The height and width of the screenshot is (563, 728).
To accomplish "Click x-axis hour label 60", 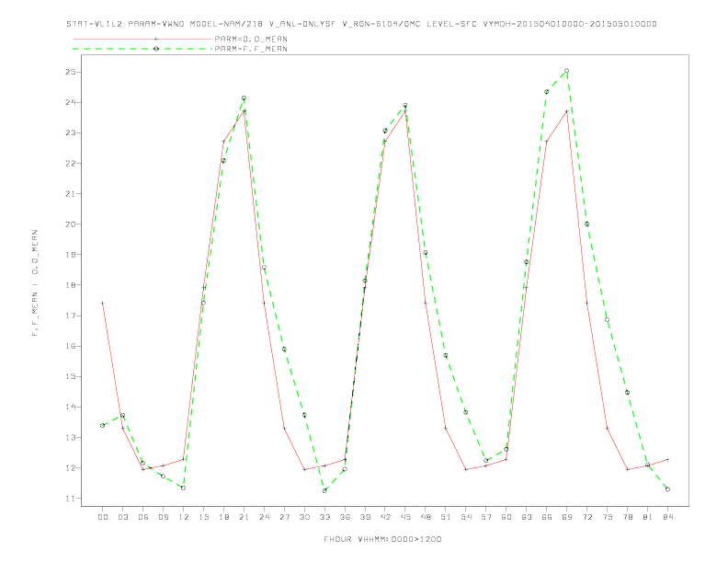I will point(506,517).
